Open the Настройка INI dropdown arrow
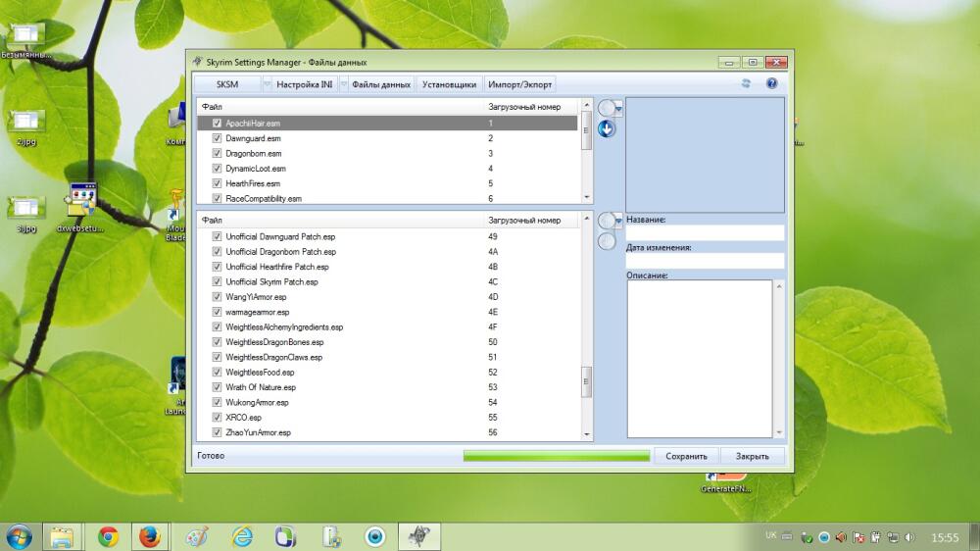980x551 pixels. click(343, 83)
